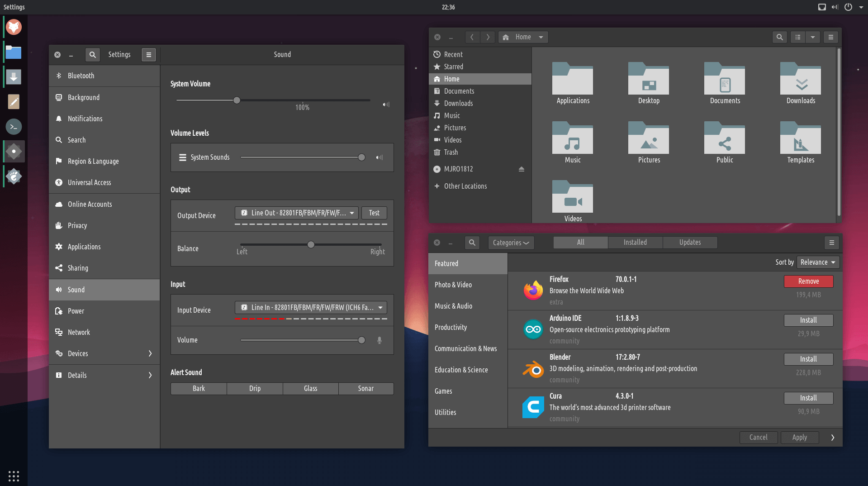Toggle the input microphone mute icon
The width and height of the screenshot is (868, 486).
coord(379,340)
